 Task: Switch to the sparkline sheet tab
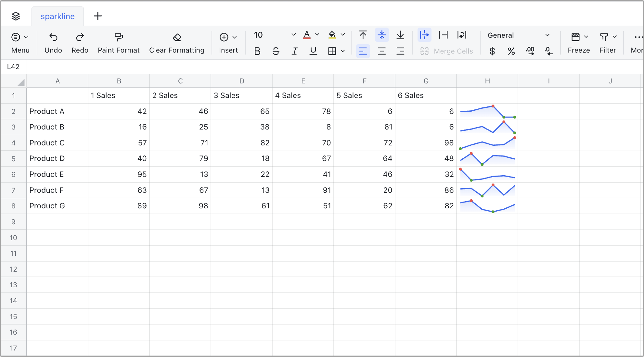58,16
